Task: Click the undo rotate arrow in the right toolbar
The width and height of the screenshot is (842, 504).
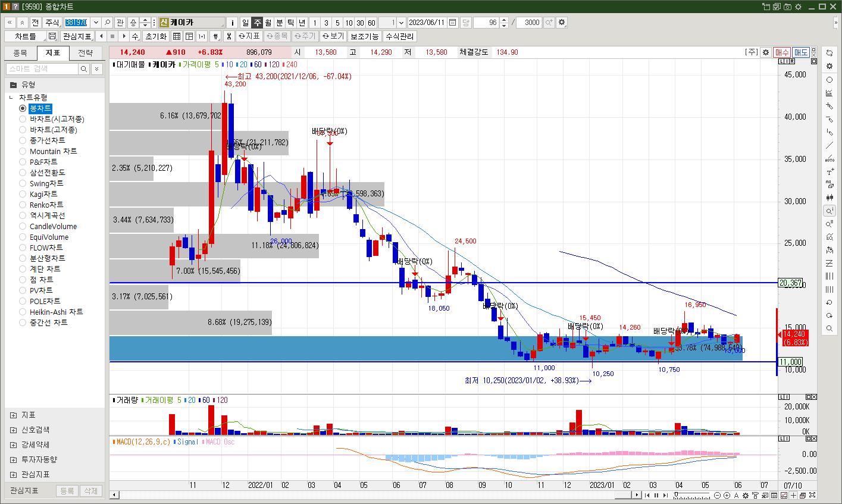Action: [830, 302]
